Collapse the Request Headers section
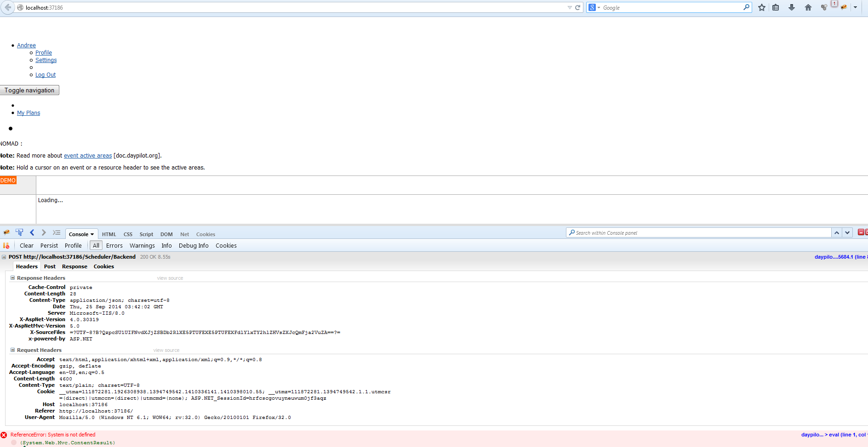 point(13,350)
